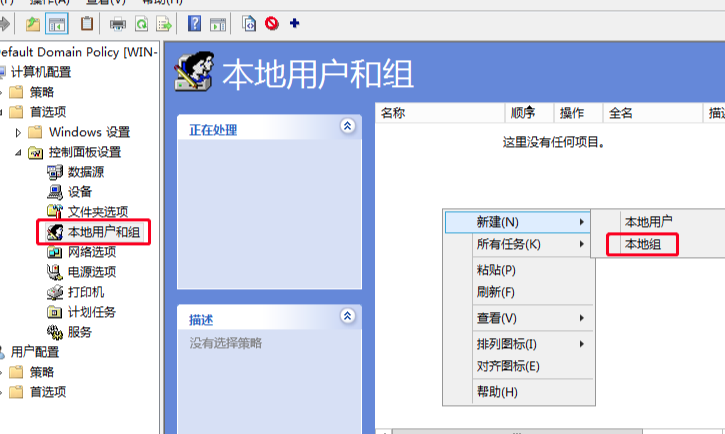Click the blue plus Add icon
This screenshot has height=434, width=725.
(x=294, y=23)
